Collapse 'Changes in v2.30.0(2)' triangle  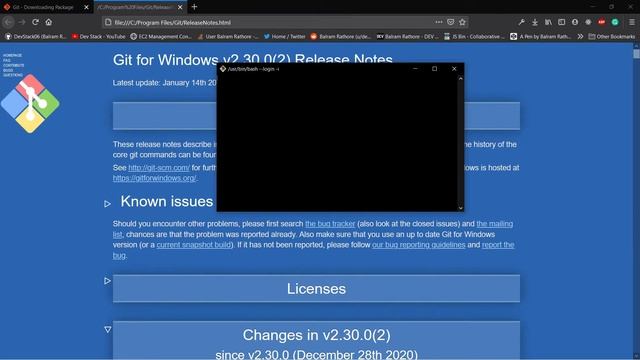click(x=107, y=329)
